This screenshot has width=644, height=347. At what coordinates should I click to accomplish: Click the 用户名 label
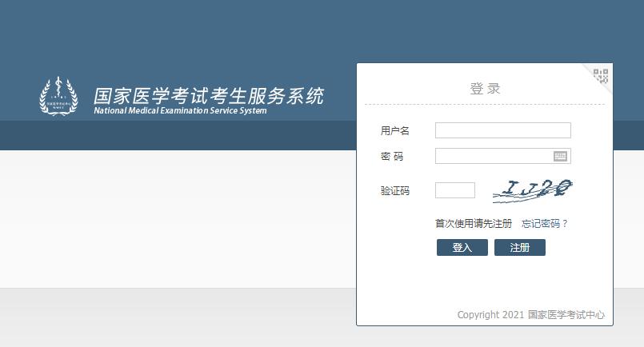(x=394, y=130)
